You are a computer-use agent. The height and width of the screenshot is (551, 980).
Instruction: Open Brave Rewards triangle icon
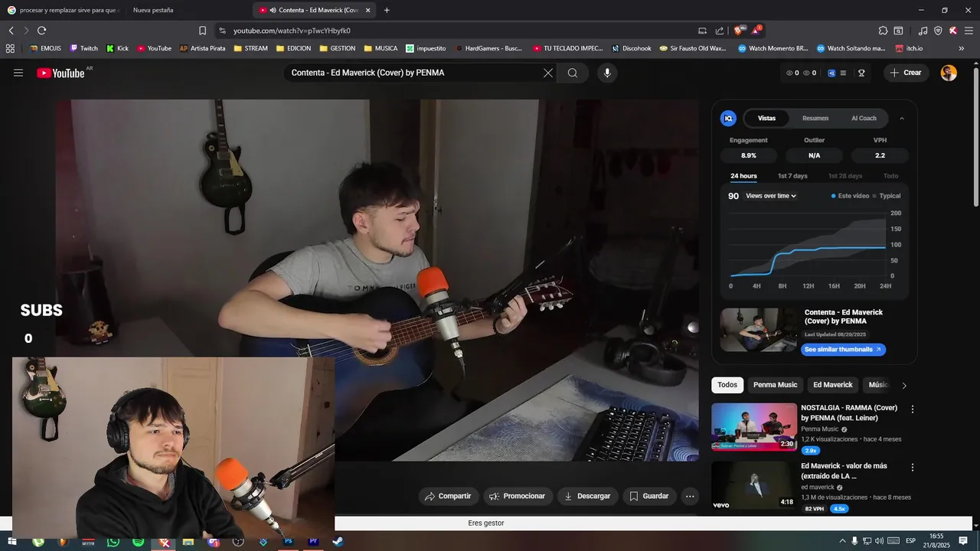point(756,31)
